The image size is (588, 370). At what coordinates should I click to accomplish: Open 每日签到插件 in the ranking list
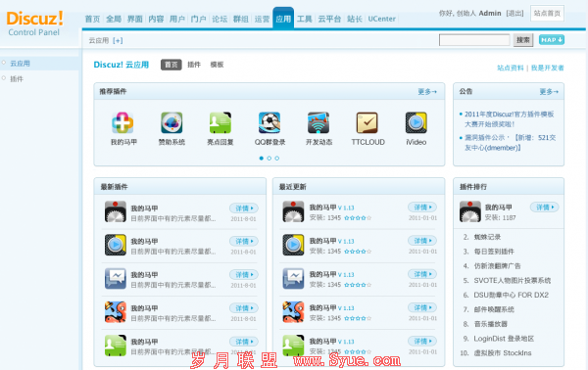[x=494, y=252]
